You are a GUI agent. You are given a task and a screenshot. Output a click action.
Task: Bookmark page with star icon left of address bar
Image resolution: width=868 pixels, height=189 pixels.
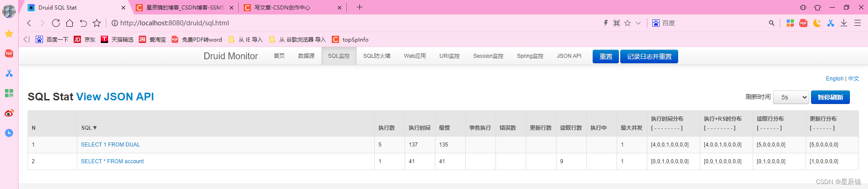coord(97,23)
